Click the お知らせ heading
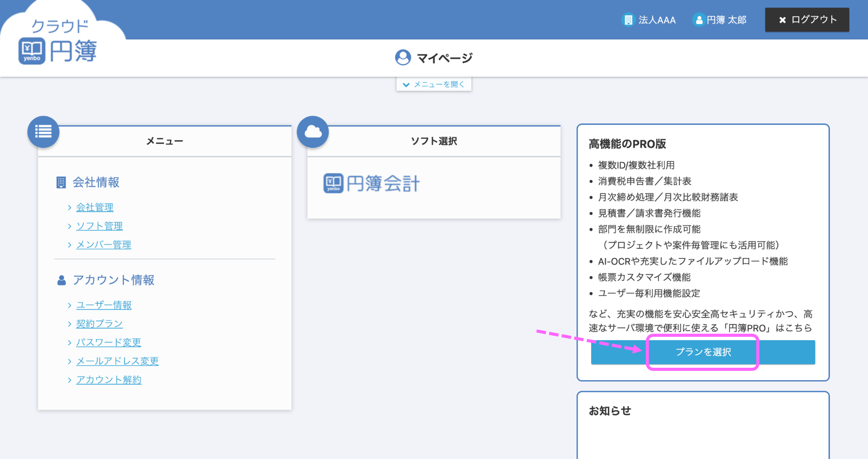 (610, 411)
